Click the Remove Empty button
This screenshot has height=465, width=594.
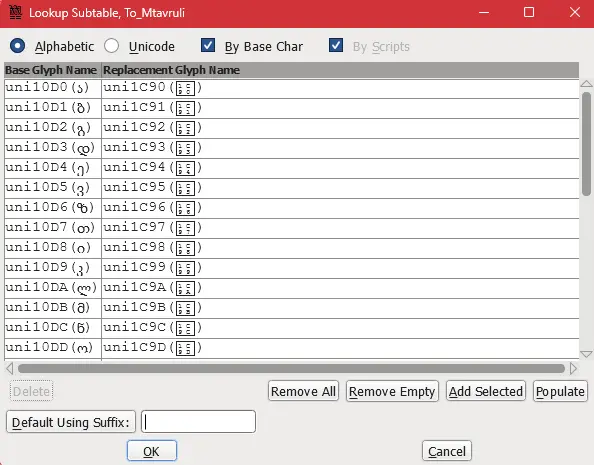[x=392, y=391]
